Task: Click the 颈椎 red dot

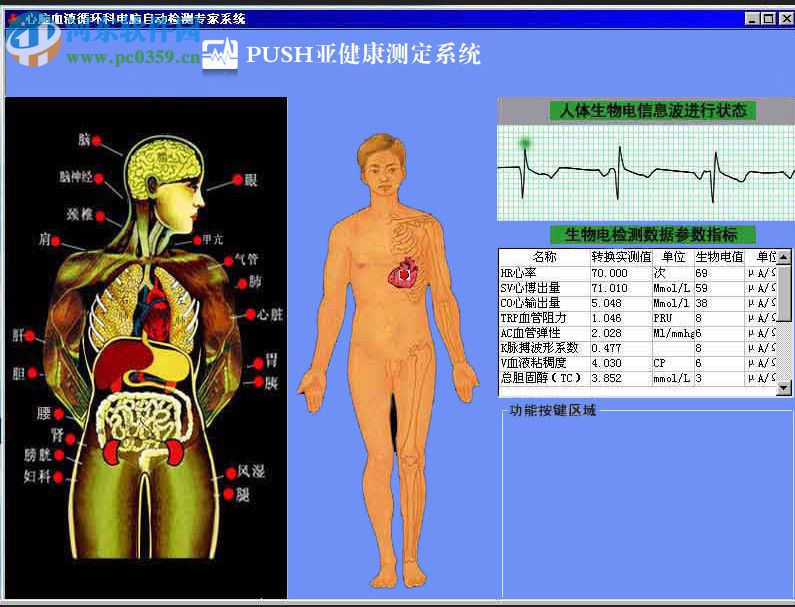Action: coord(100,217)
